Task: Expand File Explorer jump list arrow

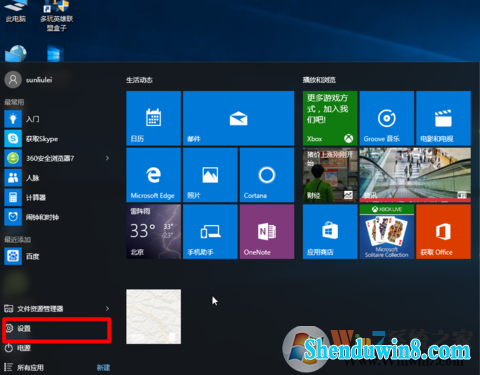Action: point(107,309)
